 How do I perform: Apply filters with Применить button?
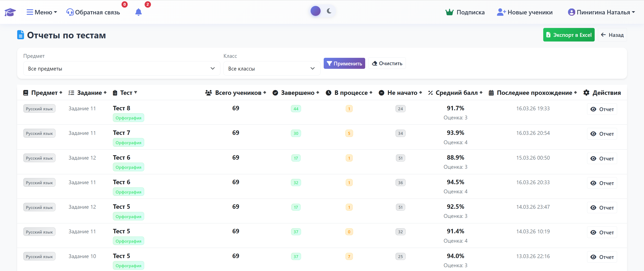[344, 64]
